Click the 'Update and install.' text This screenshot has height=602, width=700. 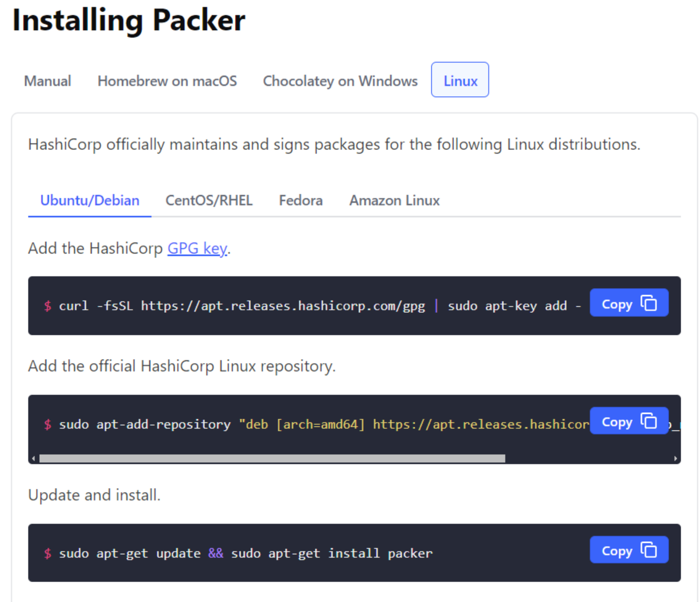(x=94, y=494)
